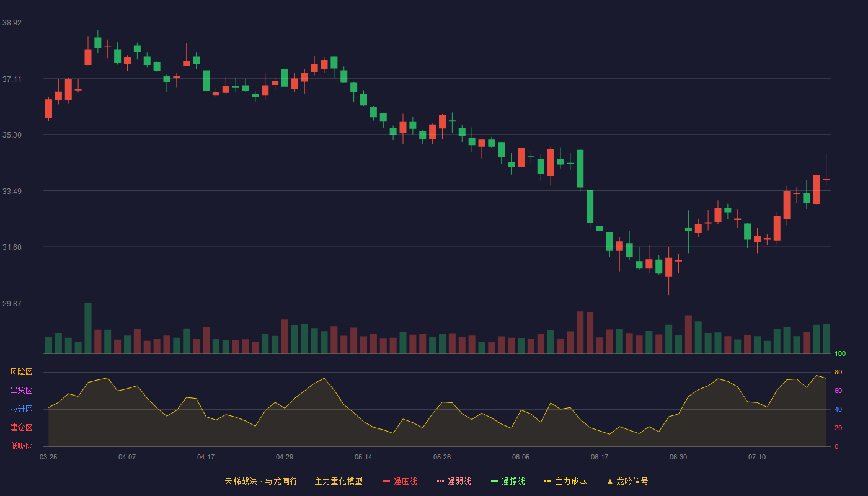
Task: Click the green 100 indicator scale label
Action: point(840,353)
